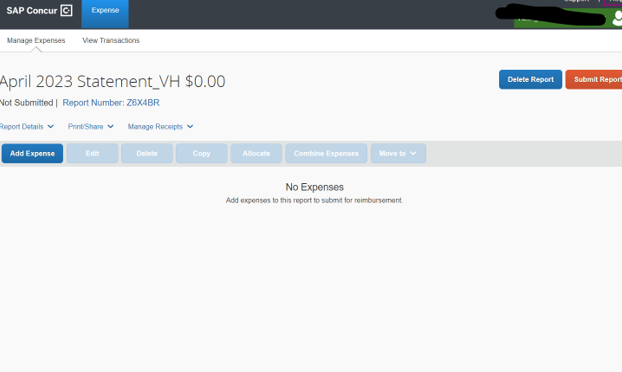Click the Add Expense button
The height and width of the screenshot is (372, 622).
tap(32, 153)
